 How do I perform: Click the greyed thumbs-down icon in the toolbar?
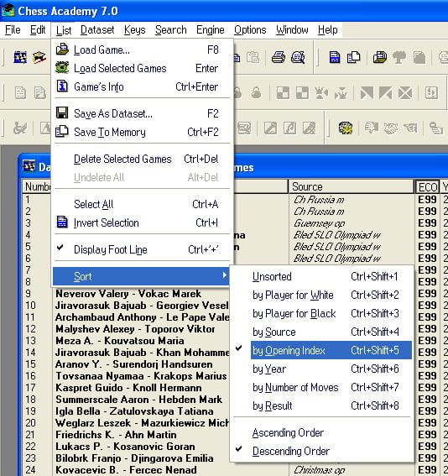[372, 128]
